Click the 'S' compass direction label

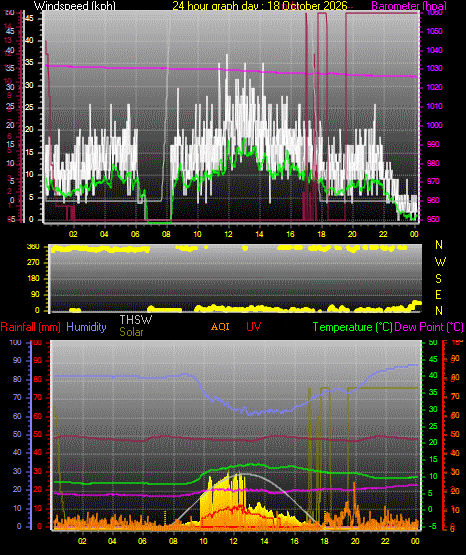438,279
